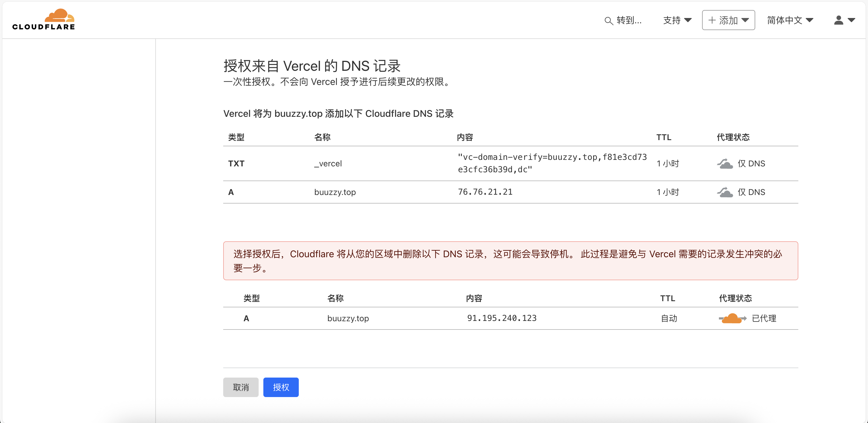Open the 简体中文 language dropdown
The width and height of the screenshot is (868, 423).
click(790, 20)
